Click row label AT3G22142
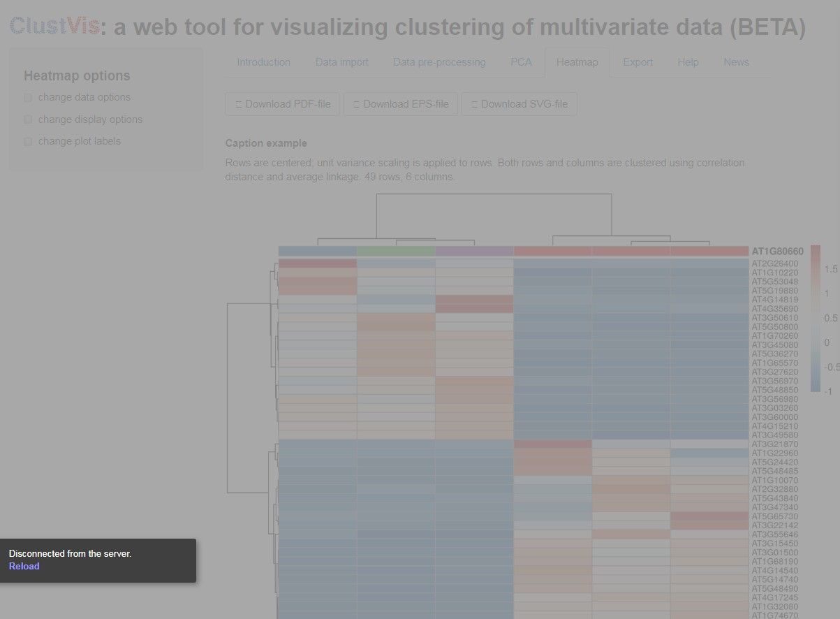Viewport: 840px width, 619px height. [774, 525]
